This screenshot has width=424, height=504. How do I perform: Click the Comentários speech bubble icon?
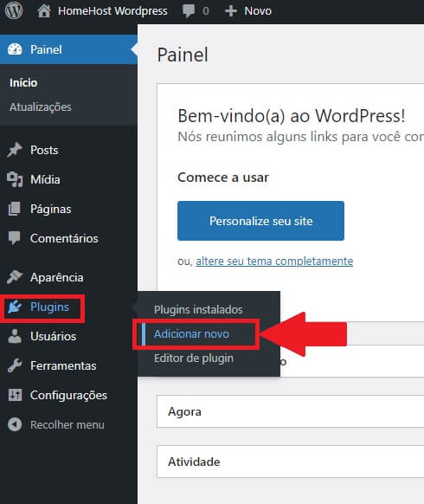click(x=14, y=238)
